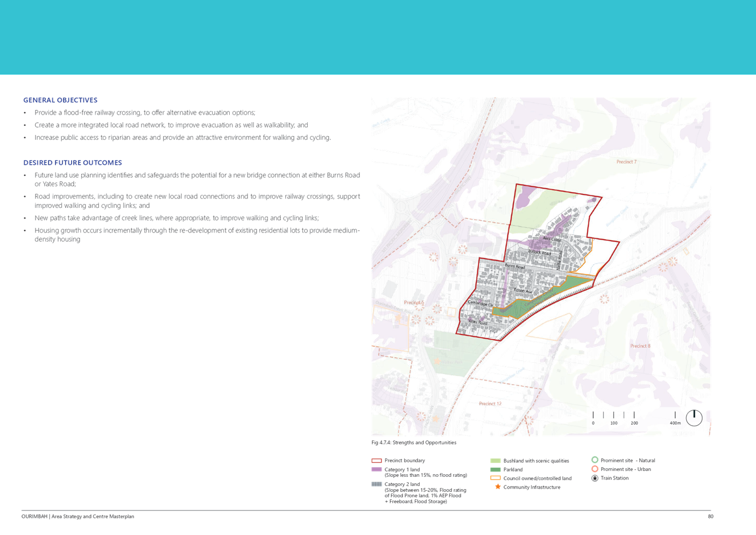
Task: Click the light green bushland legend swatch
Action: (x=496, y=461)
